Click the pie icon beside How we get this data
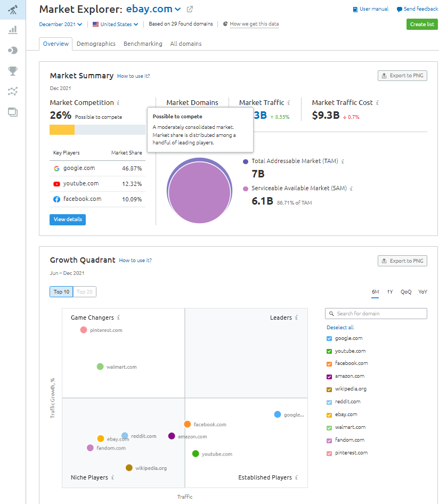This screenshot has width=439, height=504. [x=225, y=24]
